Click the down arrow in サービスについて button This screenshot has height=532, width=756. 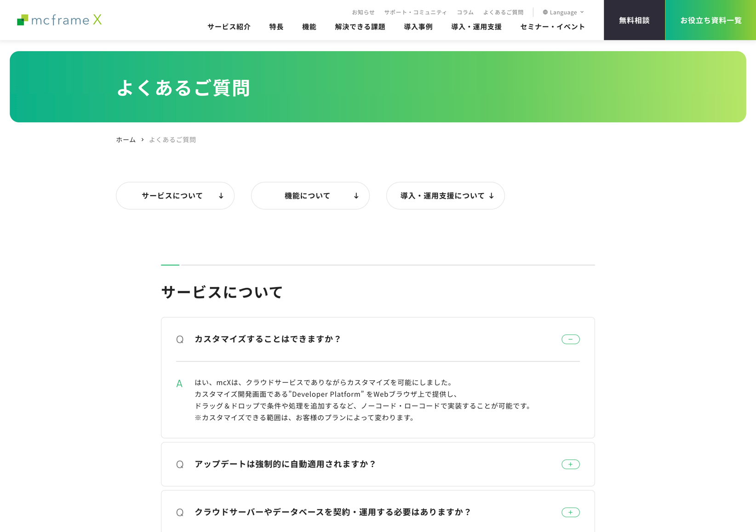[221, 196]
